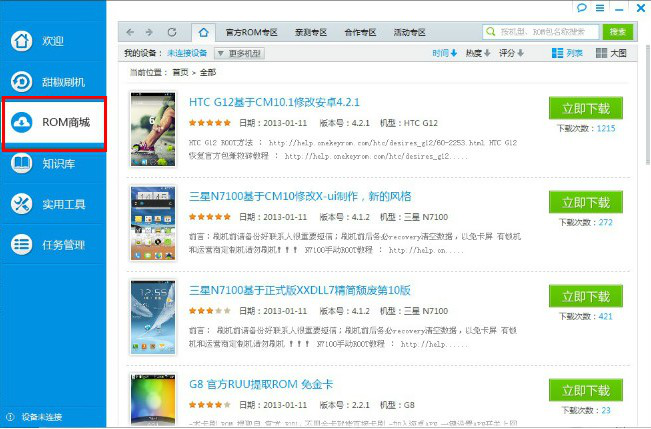Refresh the ROM store page
Image resolution: width=651 pixels, height=429 pixels.
point(172,32)
